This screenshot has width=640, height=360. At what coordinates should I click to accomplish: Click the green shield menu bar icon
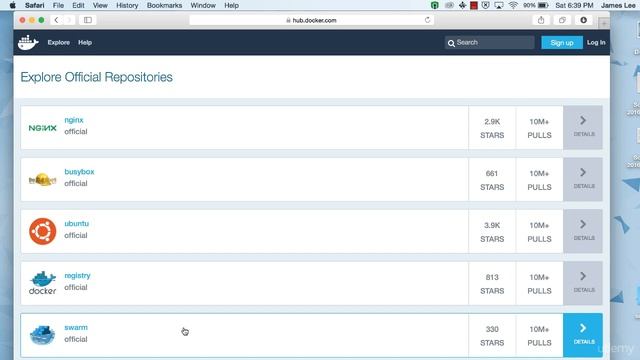(x=435, y=5)
